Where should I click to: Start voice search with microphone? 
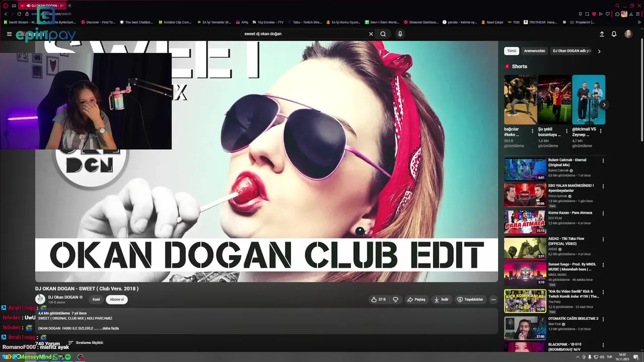(400, 34)
